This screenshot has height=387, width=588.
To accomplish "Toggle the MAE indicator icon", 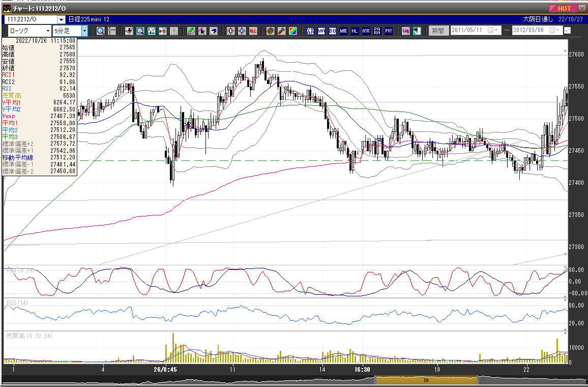I will coord(343,31).
